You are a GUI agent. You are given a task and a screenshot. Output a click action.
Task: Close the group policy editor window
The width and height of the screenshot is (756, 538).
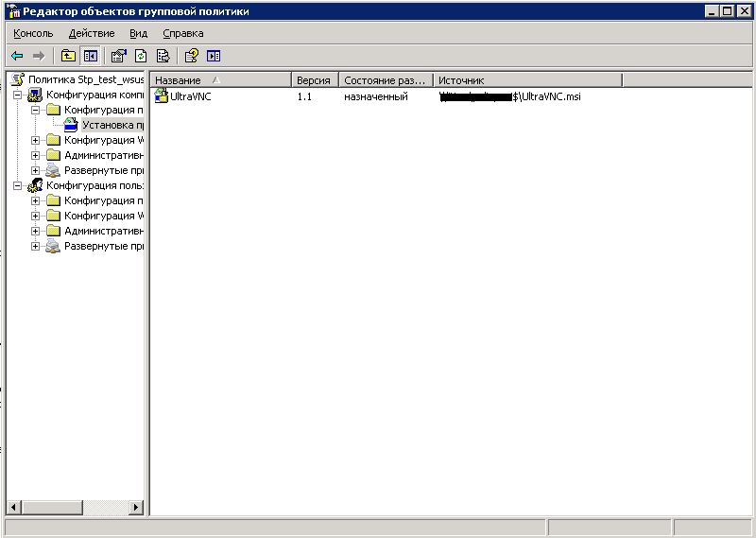pos(745,11)
